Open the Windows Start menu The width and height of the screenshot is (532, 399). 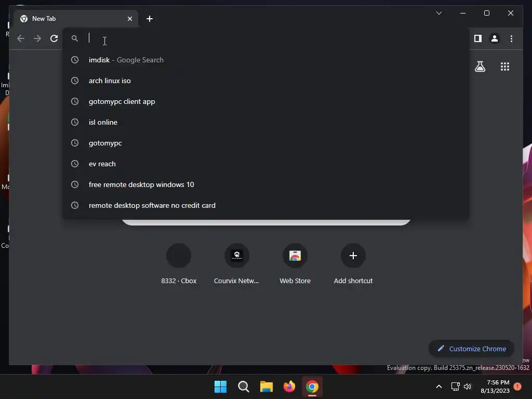(x=220, y=387)
